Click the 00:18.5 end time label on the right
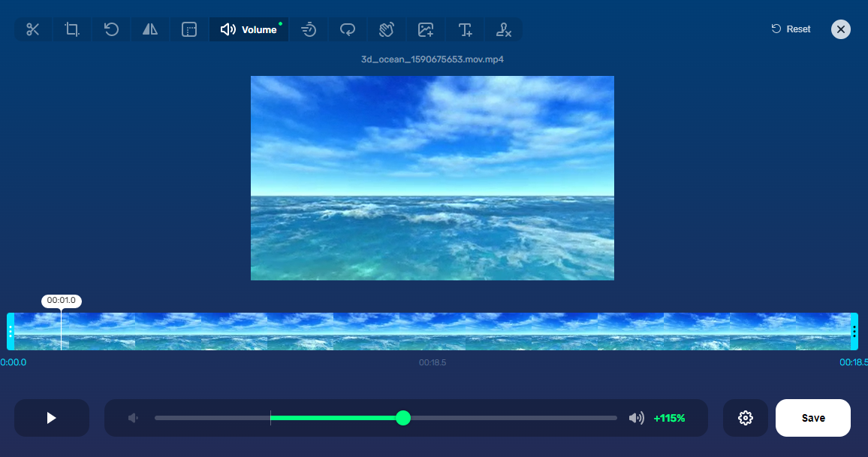Image resolution: width=868 pixels, height=457 pixels. coord(854,362)
